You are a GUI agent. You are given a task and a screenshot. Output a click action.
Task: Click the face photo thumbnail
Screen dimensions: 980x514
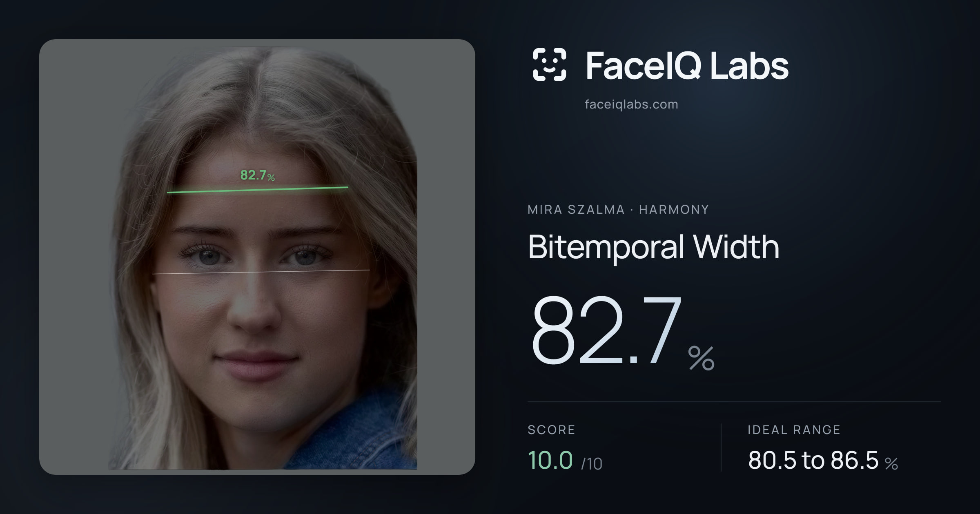pyautogui.click(x=257, y=257)
